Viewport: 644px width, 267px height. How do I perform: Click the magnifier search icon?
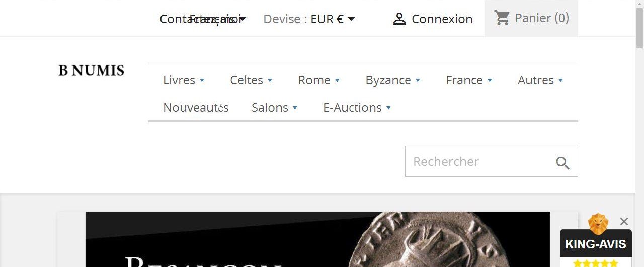point(562,163)
